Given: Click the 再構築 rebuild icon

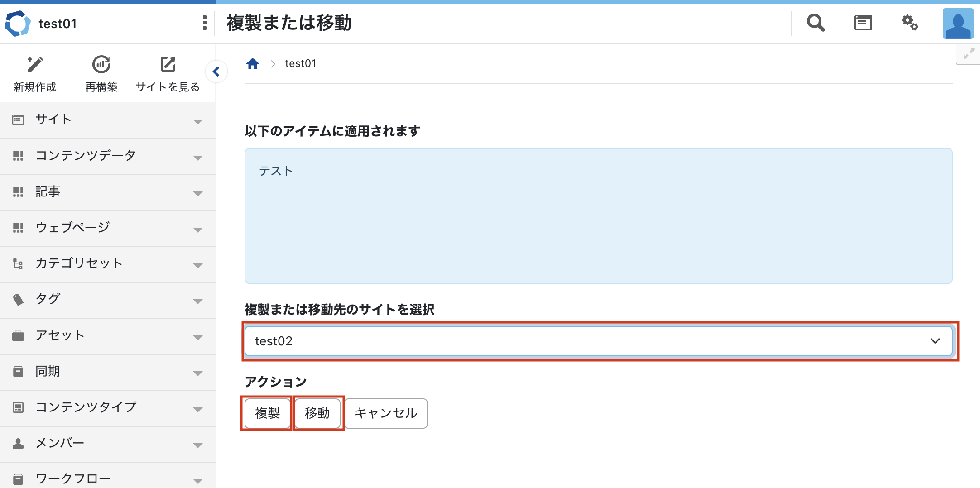Looking at the screenshot, I should tap(101, 65).
